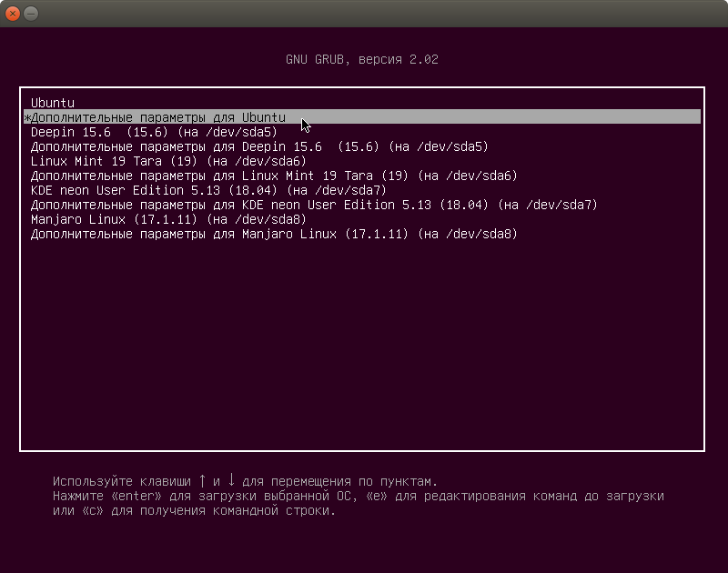Minimize the window using the gray button

pos(31,14)
